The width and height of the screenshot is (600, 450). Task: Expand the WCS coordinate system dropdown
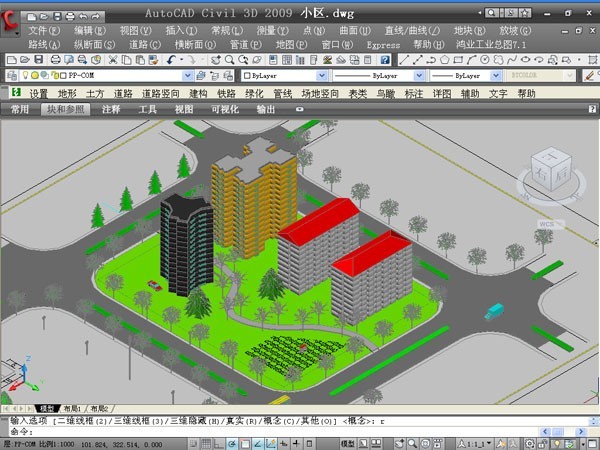[562, 224]
